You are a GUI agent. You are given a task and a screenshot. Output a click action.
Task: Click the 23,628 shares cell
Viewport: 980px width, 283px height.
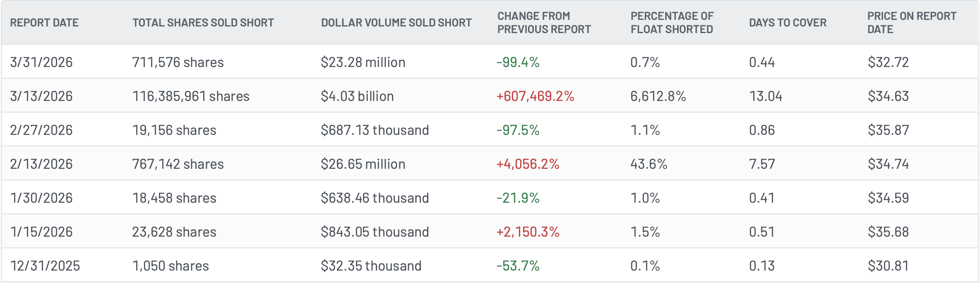174,232
